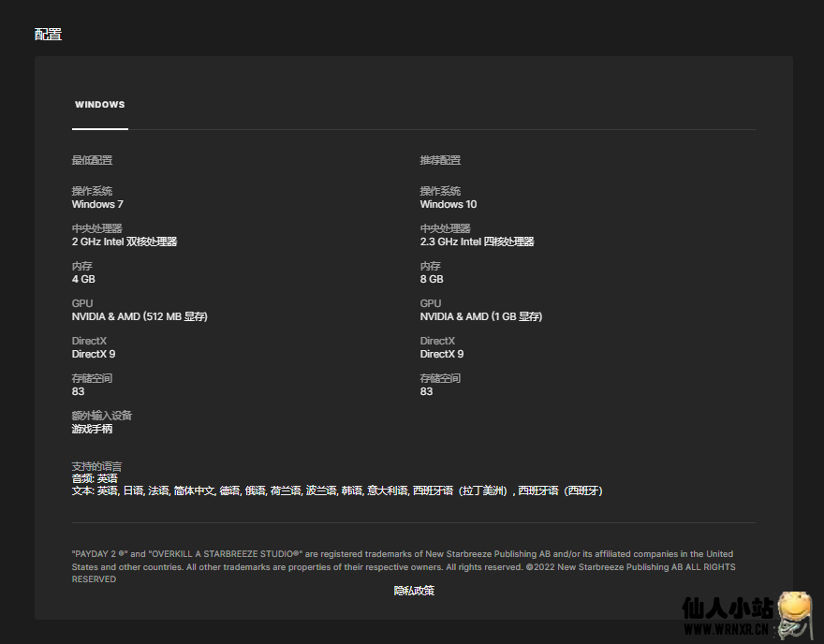Click the PAYDAY 2 trademark notice paragraph
Image resolution: width=824 pixels, height=644 pixels.
pos(403,566)
